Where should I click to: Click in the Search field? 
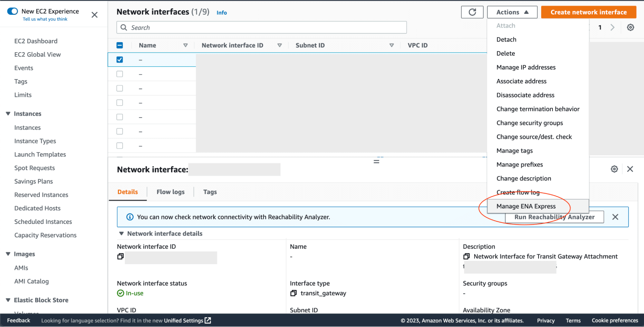[x=261, y=27]
